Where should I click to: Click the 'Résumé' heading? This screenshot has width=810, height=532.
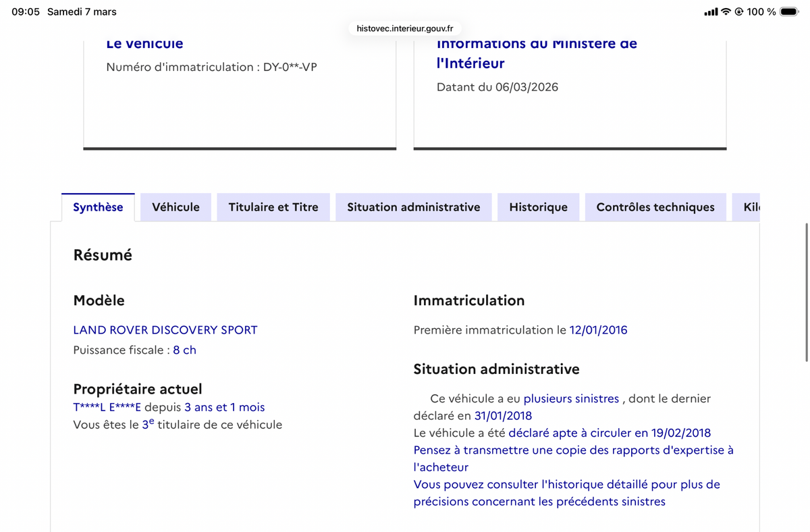click(103, 255)
